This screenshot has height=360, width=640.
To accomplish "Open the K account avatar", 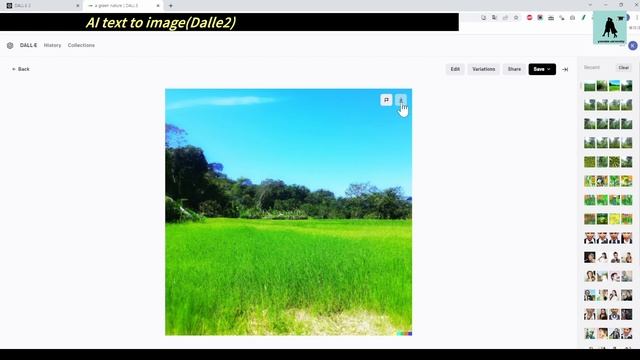I will 633,46.
